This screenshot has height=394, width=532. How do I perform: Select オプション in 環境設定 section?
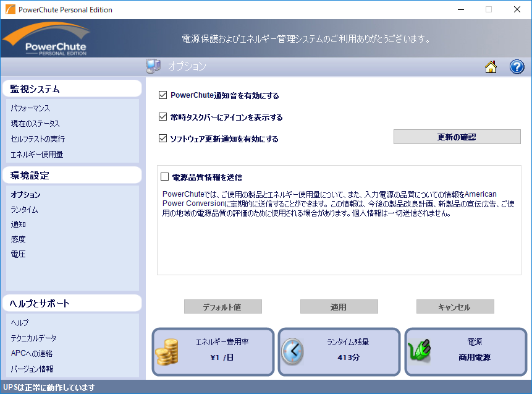(25, 195)
